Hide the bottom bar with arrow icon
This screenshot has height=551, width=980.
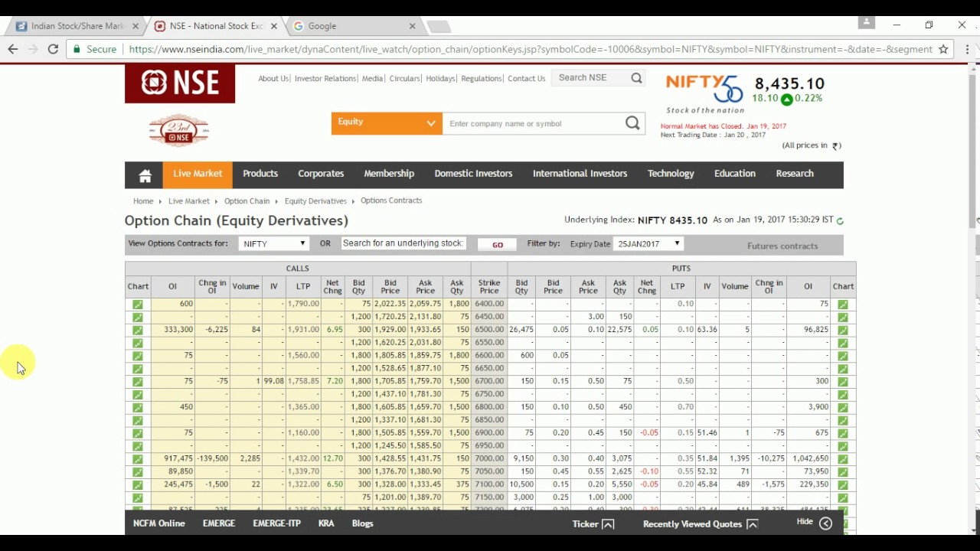point(825,523)
